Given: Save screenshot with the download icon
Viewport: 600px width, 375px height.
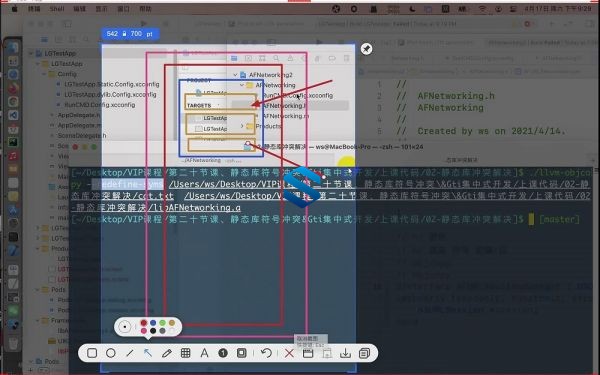Looking at the screenshot, I should click(345, 353).
